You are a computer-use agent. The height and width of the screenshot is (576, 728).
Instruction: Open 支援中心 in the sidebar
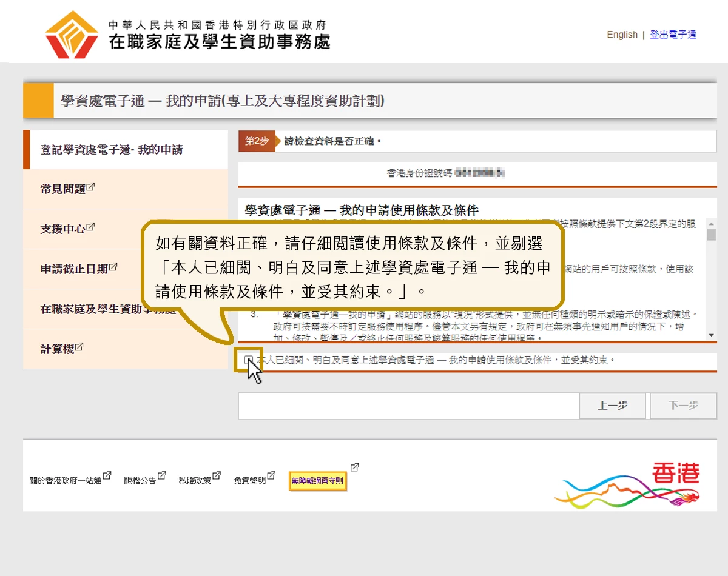coord(63,229)
